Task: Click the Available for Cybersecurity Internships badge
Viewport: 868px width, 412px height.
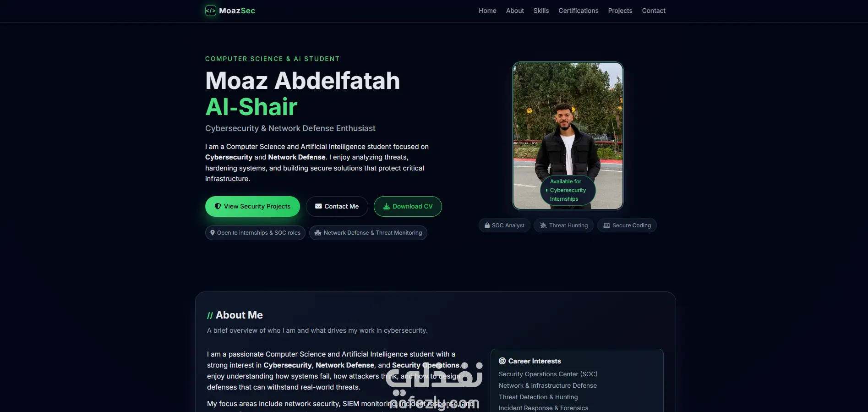Action: [568, 190]
